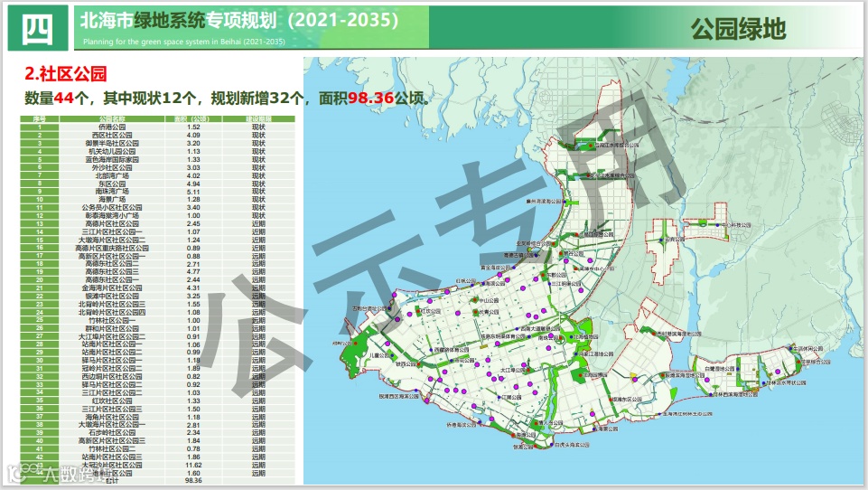Screen dimensions: 868x490
Task: Click the '冯家江湿地公园' label on the map
Action: tap(597, 353)
